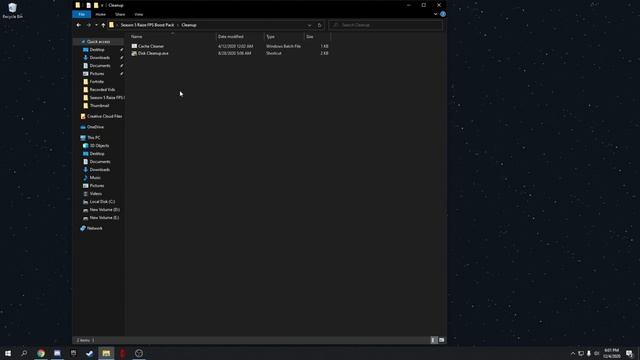Open the Recorded Vids folder in the sidebar
This screenshot has height=360, width=640.
(102, 90)
